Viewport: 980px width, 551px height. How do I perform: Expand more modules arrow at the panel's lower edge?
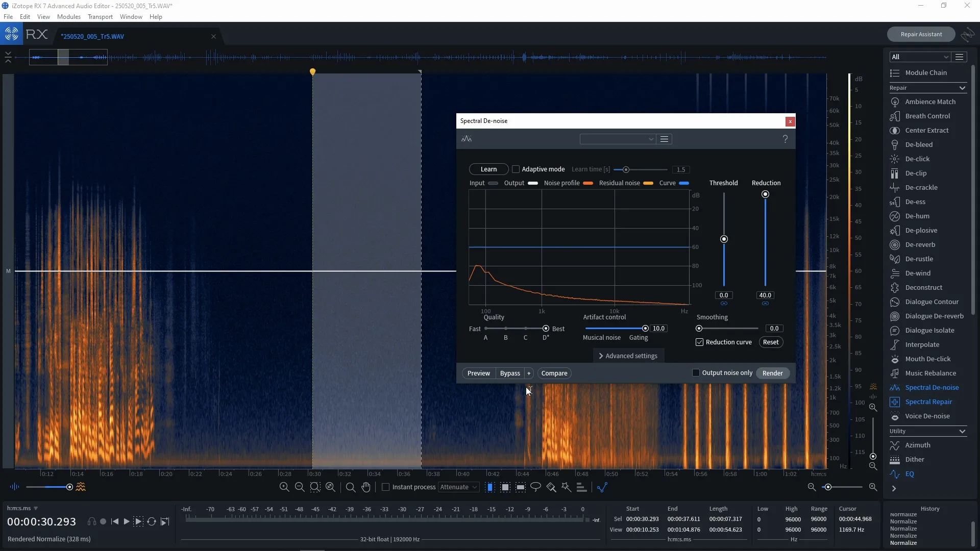tap(894, 489)
